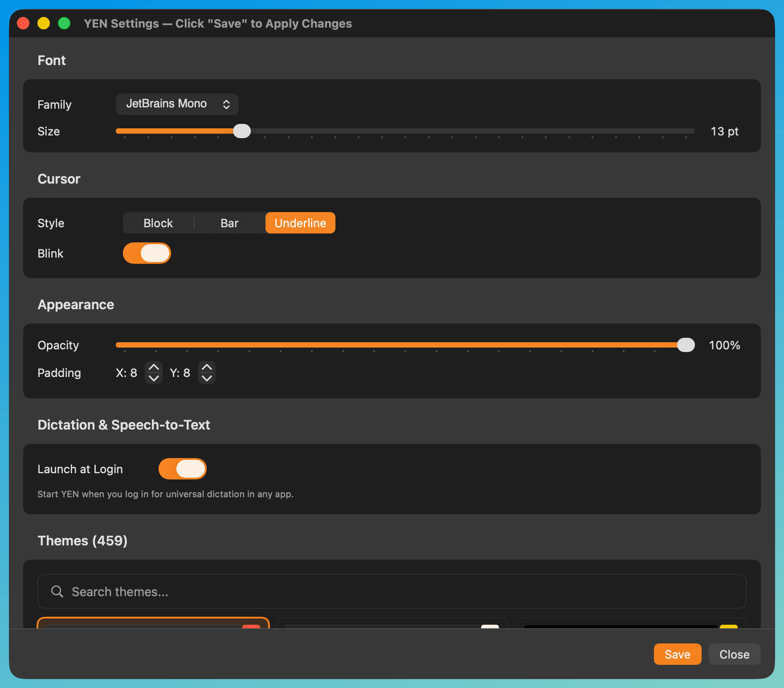The width and height of the screenshot is (784, 688).
Task: Open the font Family dropdown
Action: [x=177, y=104]
